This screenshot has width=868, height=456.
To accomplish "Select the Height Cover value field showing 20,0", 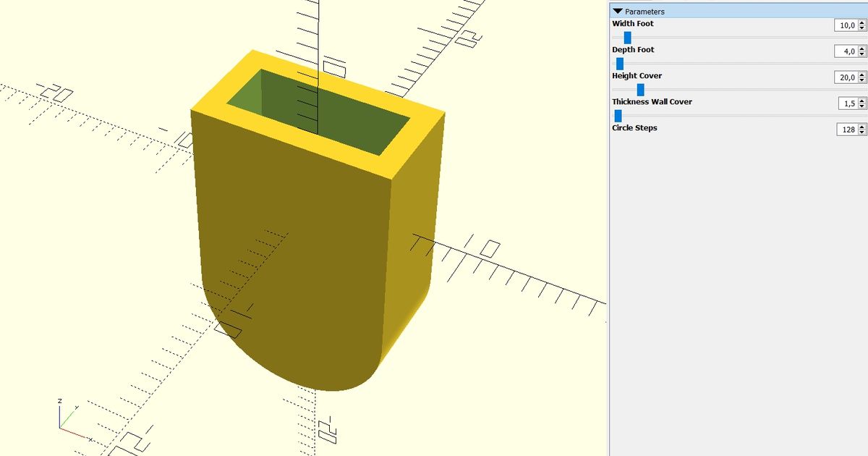I will (x=848, y=77).
